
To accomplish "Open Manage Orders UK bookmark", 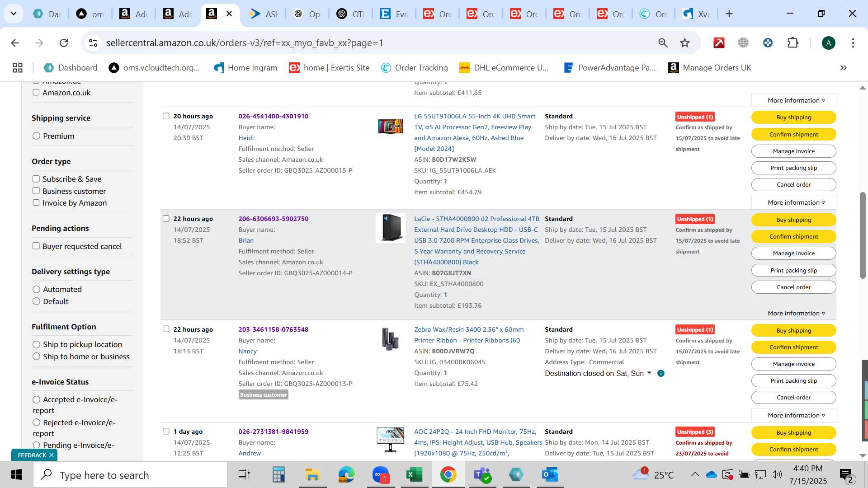I will click(710, 68).
